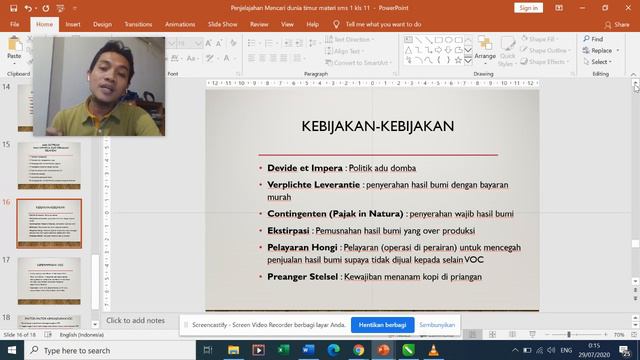Click the Share button
The width and height of the screenshot is (640, 360).
coord(617,24)
